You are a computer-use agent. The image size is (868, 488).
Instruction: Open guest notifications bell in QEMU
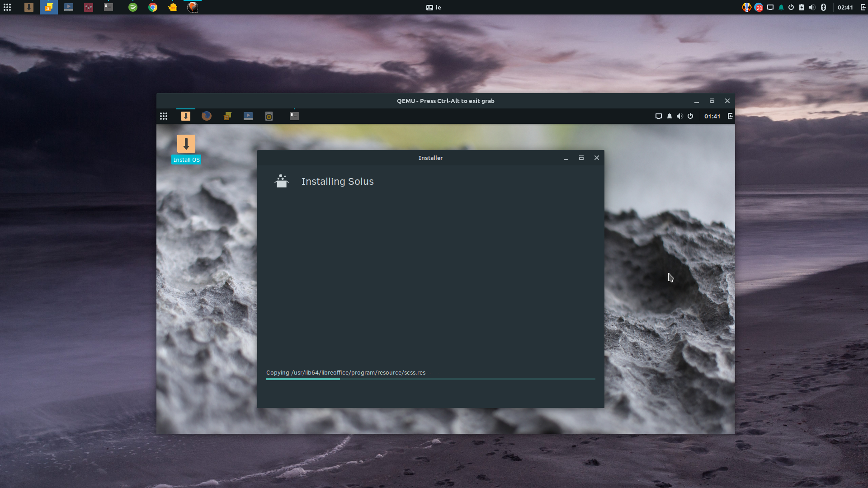tap(670, 116)
